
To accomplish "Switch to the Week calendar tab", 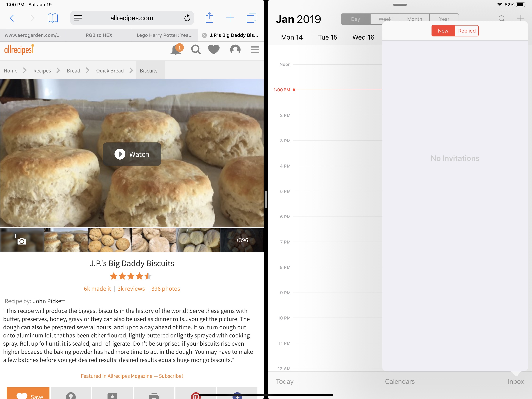I will tap(385, 19).
